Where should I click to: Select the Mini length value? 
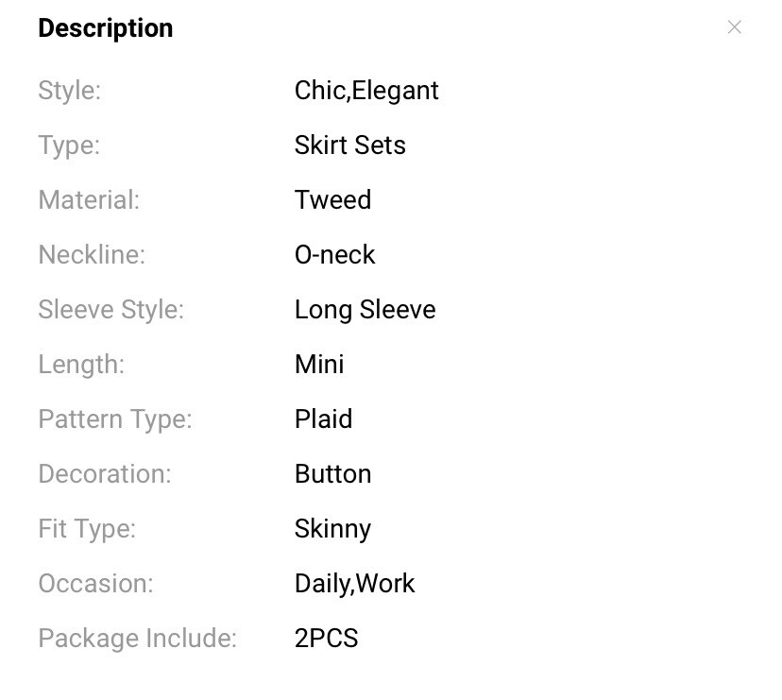[319, 365]
